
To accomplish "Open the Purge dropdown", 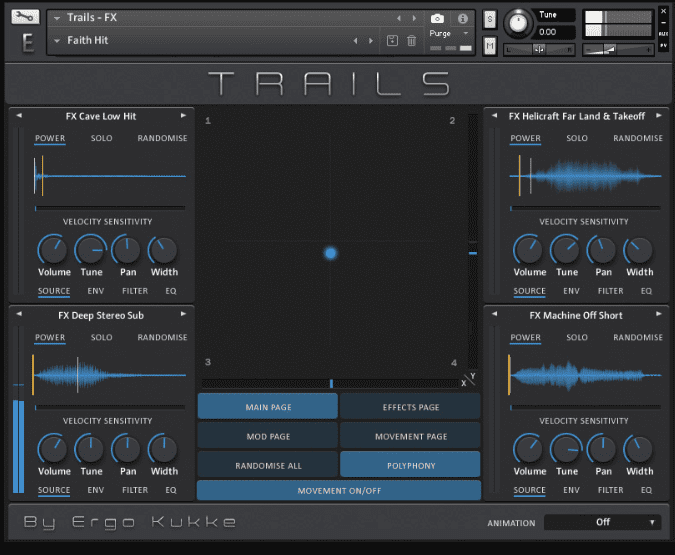I will 466,33.
